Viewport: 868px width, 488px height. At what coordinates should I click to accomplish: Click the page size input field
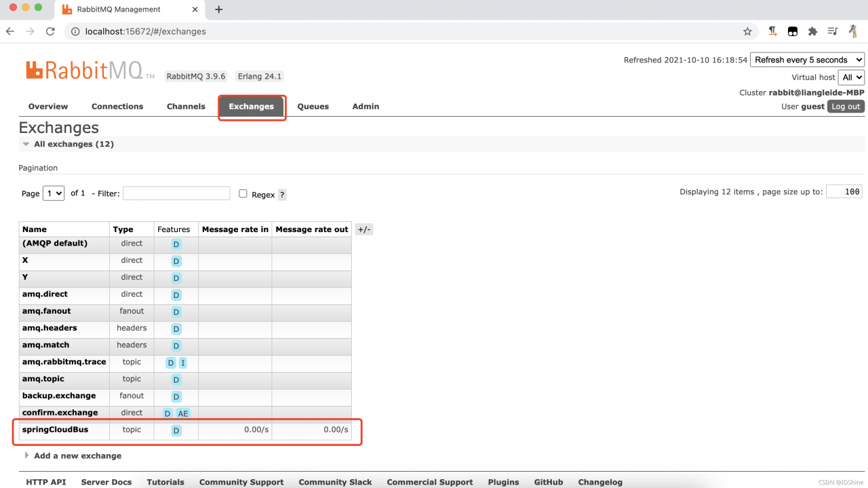click(844, 192)
